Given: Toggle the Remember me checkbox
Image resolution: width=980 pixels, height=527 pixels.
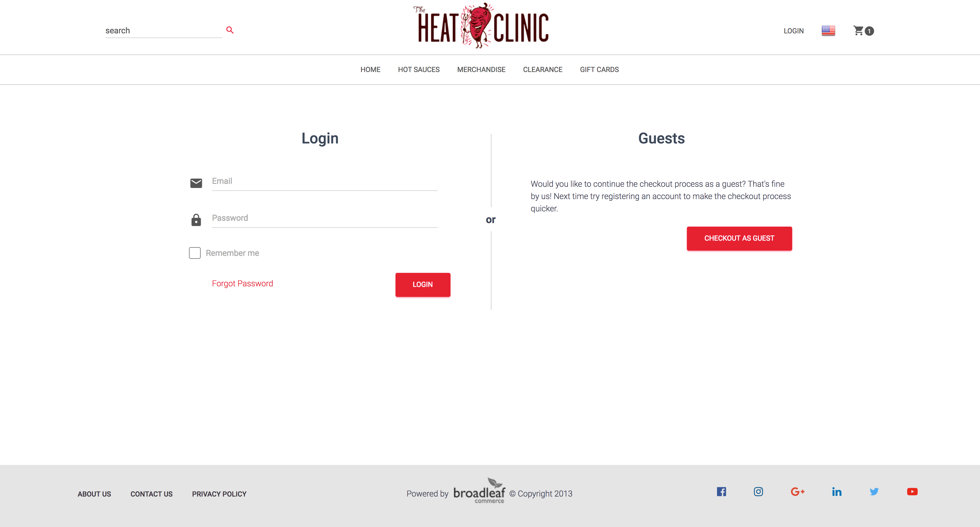Looking at the screenshot, I should coord(195,253).
